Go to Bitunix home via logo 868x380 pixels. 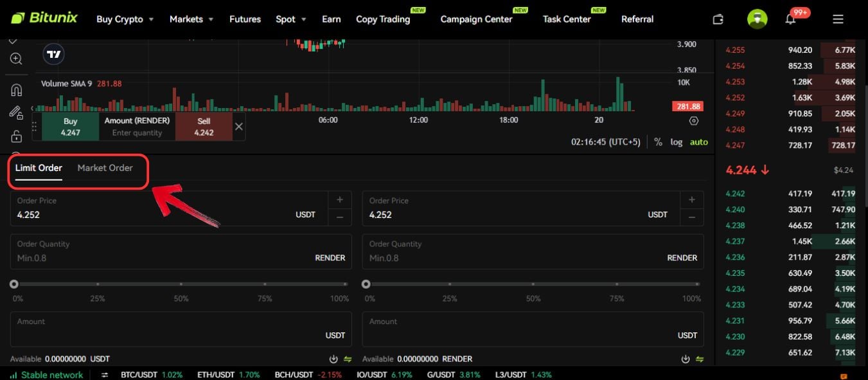[x=44, y=18]
